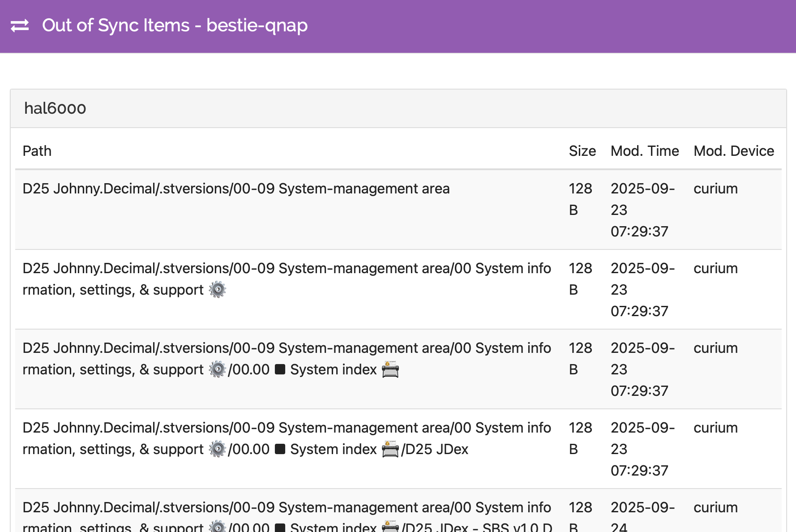Select the System-management area path in first row
Image resolution: width=796 pixels, height=532 pixels.
tap(236, 189)
